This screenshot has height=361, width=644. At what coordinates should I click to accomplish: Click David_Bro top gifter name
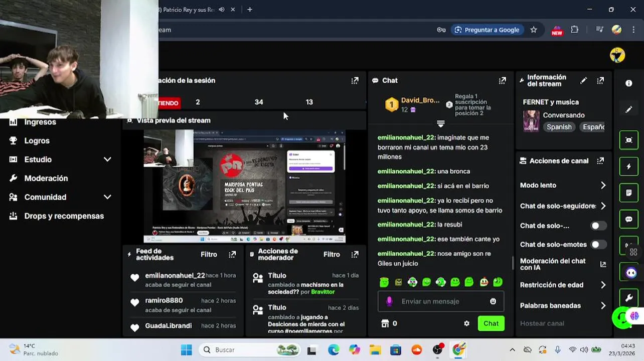pos(420,100)
